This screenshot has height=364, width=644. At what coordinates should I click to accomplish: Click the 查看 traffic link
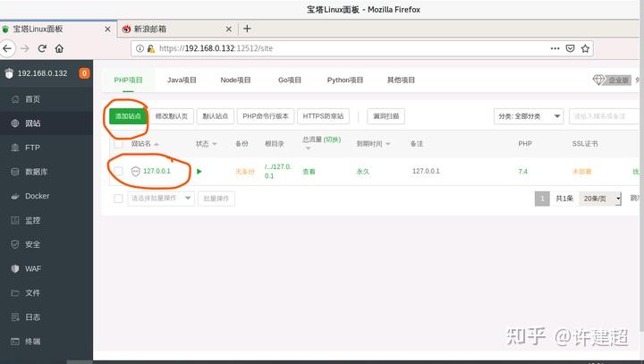click(309, 172)
